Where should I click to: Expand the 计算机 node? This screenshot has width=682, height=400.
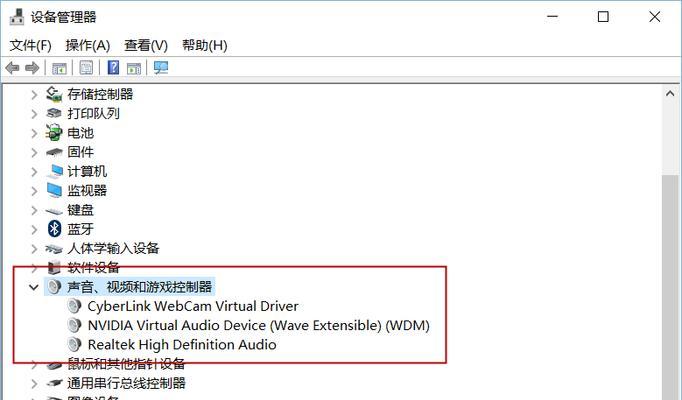pyautogui.click(x=34, y=171)
